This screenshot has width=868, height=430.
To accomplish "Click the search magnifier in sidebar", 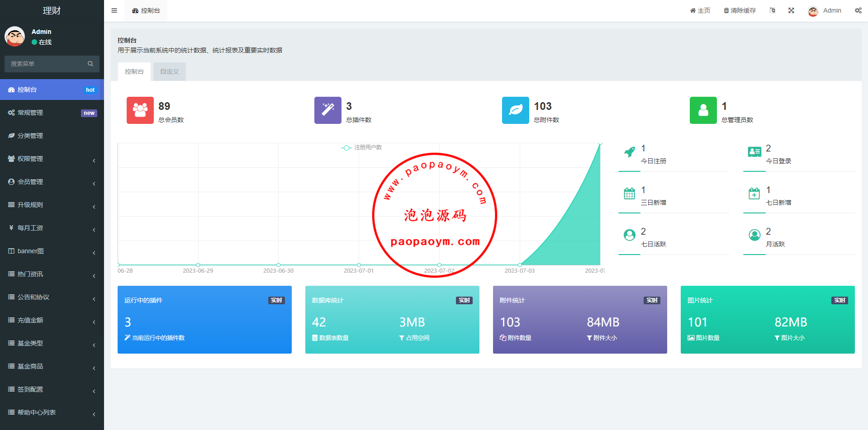I will point(90,64).
